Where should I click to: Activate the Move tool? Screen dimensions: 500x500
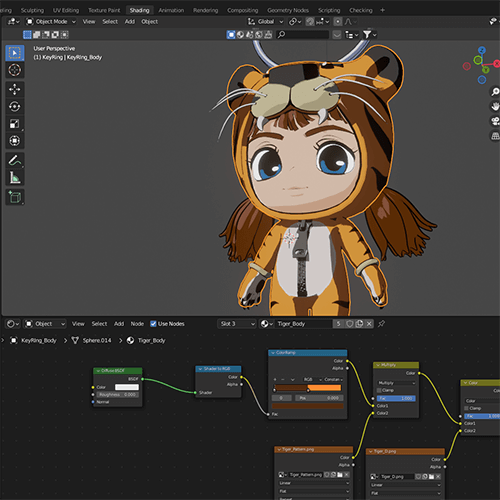pyautogui.click(x=15, y=89)
